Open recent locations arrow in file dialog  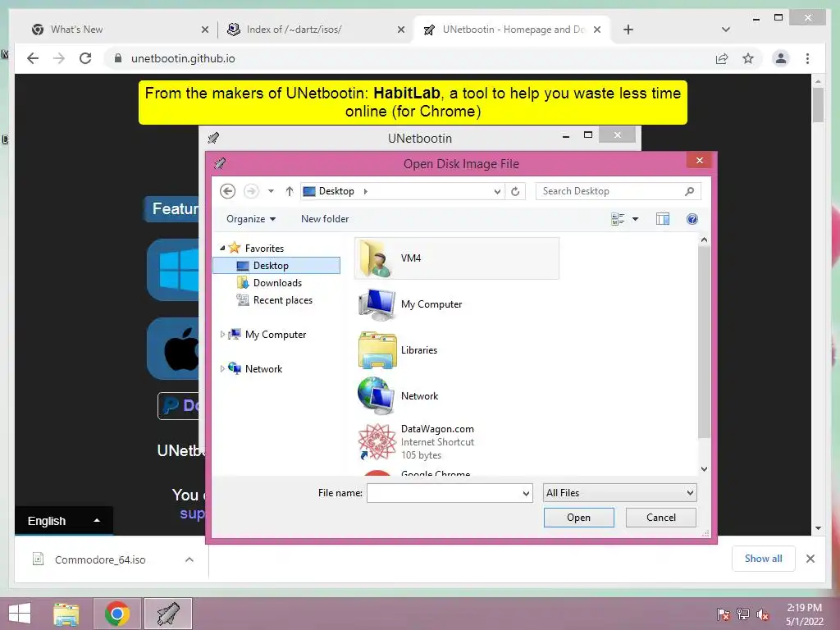click(x=271, y=191)
